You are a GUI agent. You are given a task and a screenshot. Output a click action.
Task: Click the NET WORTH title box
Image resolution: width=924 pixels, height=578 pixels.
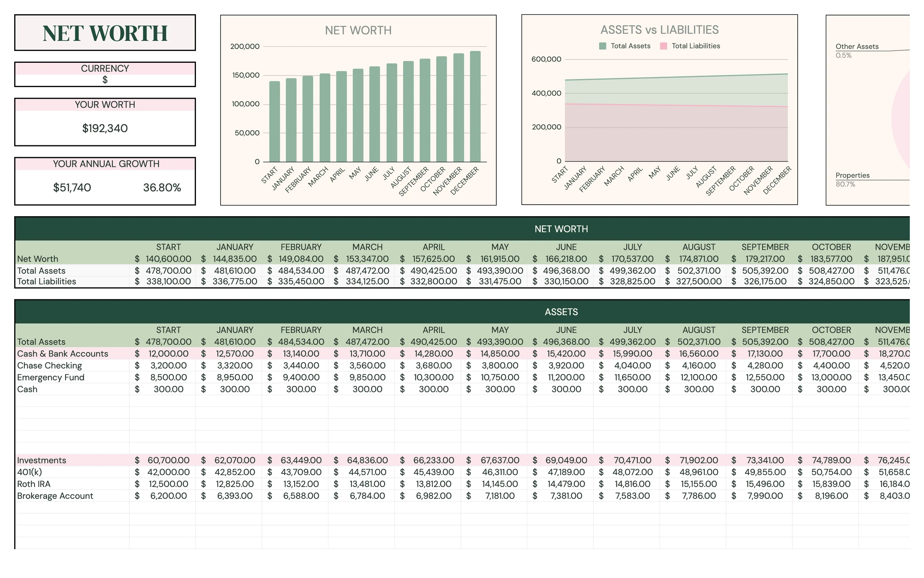(105, 33)
